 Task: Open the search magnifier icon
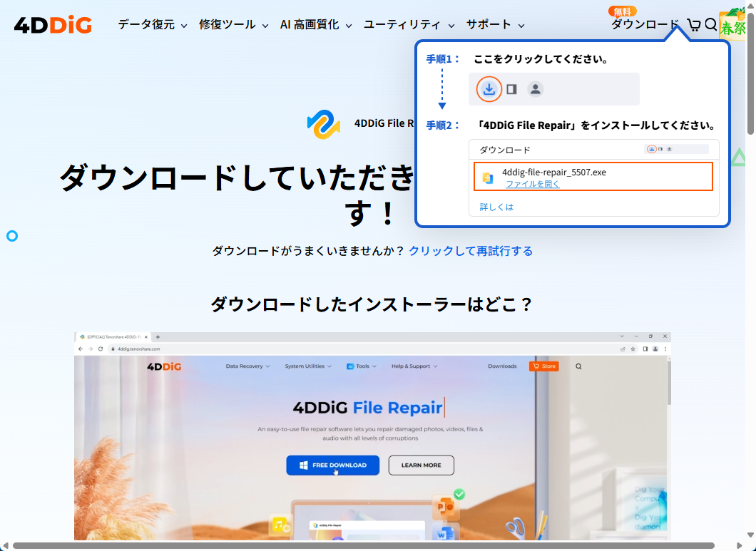(x=710, y=24)
